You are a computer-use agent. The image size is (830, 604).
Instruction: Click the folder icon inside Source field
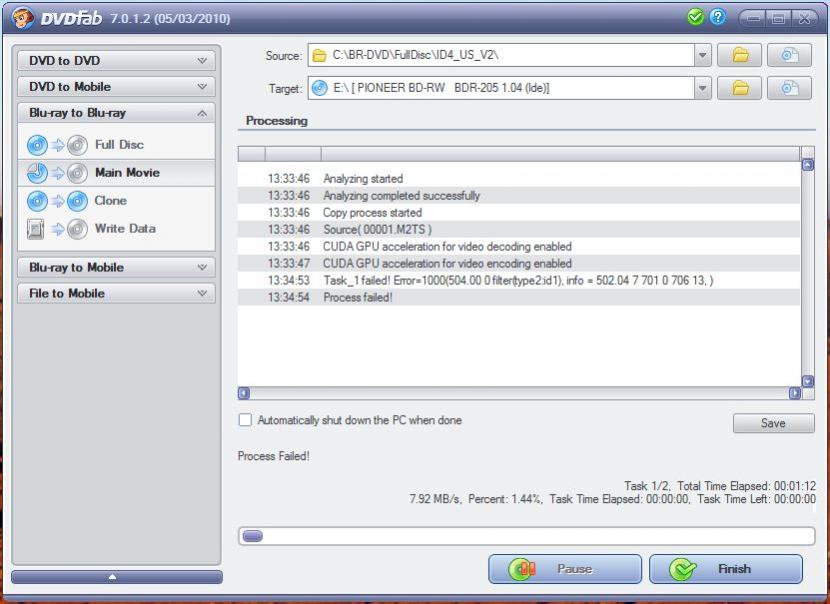(x=319, y=55)
